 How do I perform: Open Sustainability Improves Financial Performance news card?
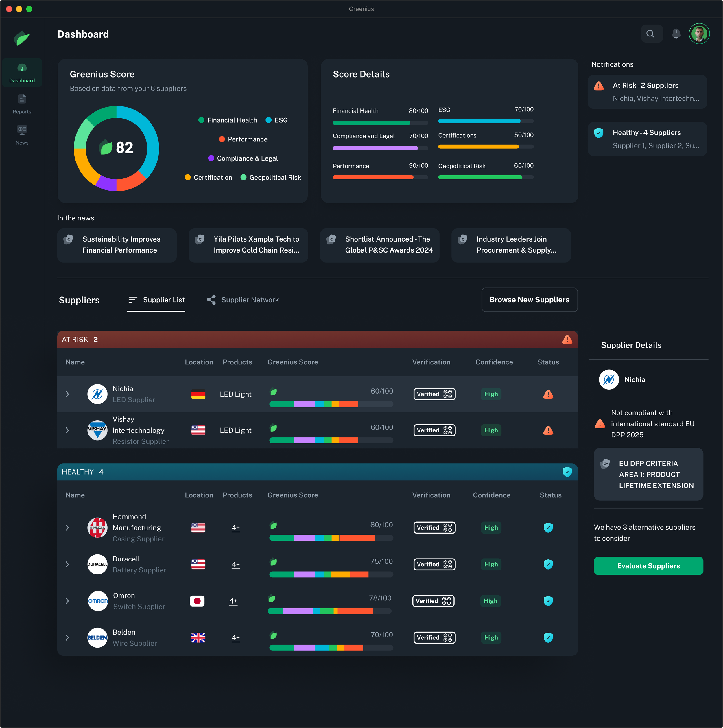[117, 245]
